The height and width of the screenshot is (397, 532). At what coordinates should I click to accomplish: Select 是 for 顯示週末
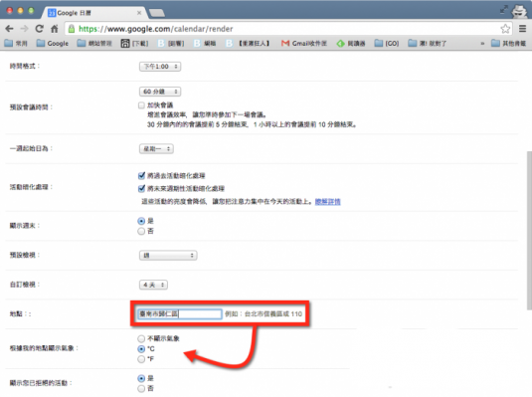(x=141, y=221)
